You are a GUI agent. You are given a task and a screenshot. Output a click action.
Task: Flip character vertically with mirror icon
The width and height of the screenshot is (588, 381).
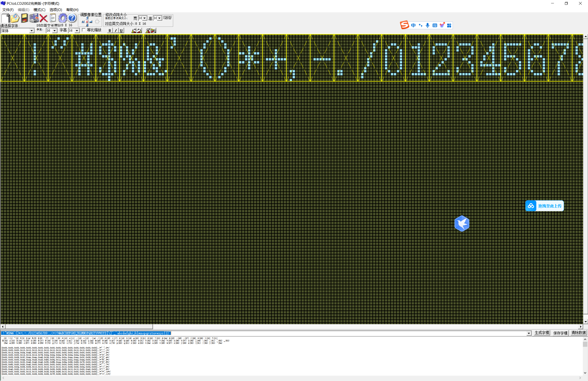click(x=153, y=31)
